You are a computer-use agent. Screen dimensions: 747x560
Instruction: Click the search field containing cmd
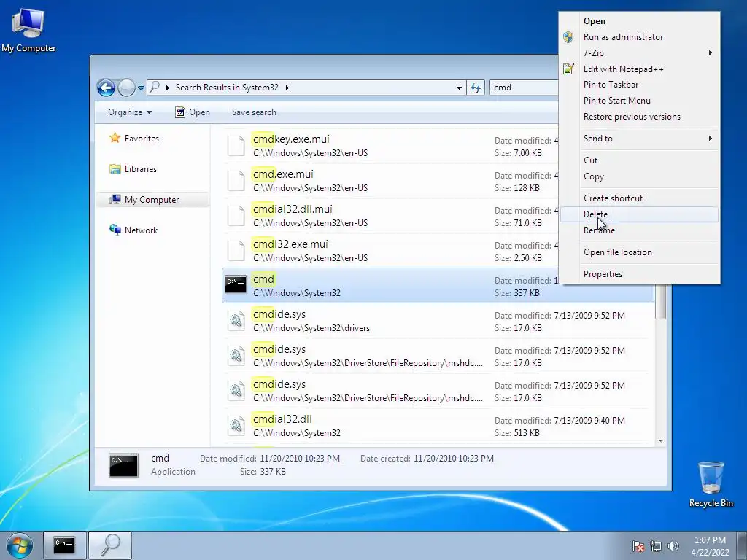click(524, 87)
